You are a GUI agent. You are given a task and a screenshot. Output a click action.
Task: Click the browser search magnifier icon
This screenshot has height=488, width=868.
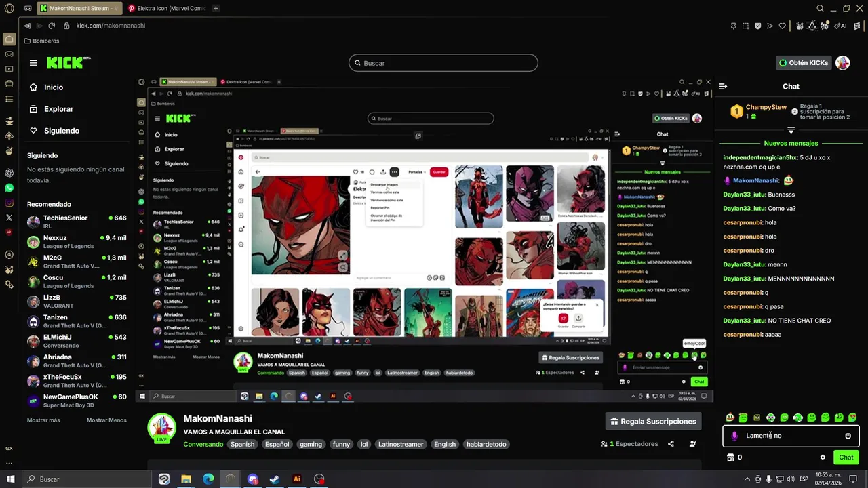[820, 8]
